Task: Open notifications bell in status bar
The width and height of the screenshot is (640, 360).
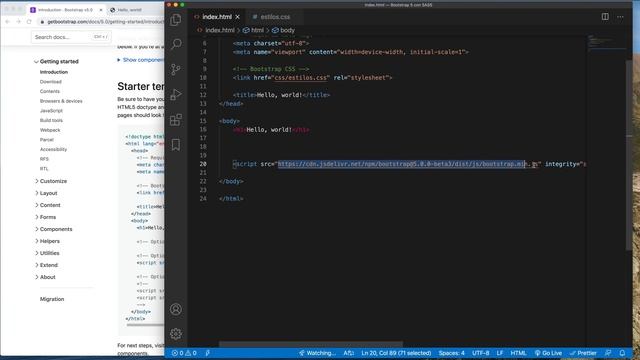Action: 622,353
